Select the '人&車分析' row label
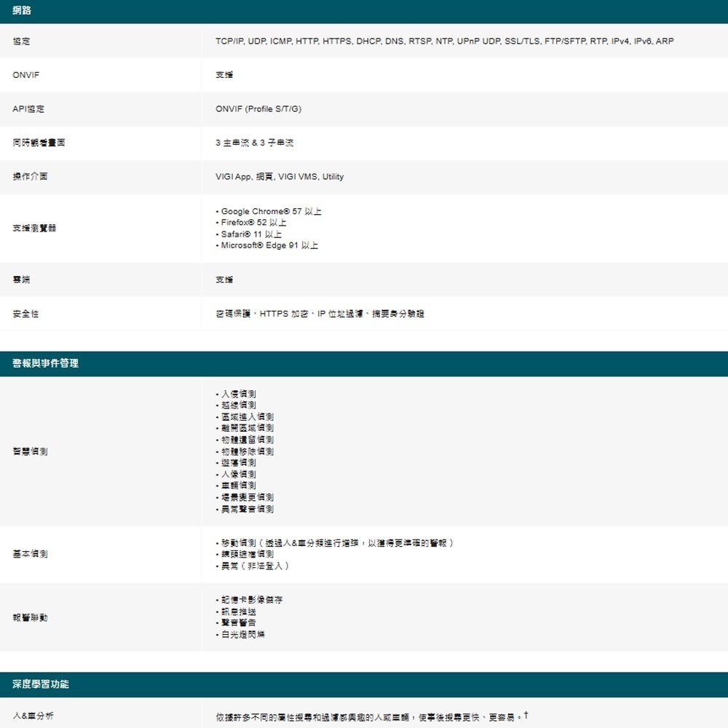This screenshot has height=728, width=728. [33, 716]
